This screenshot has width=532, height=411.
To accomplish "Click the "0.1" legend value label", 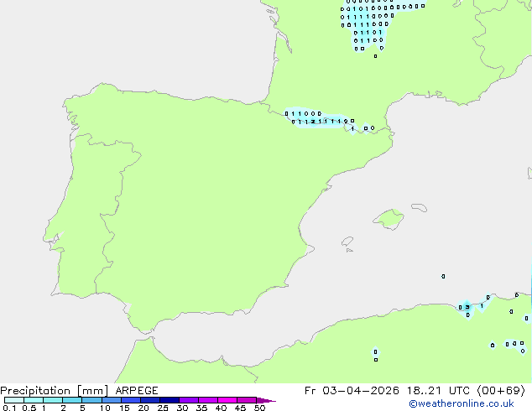I will [x=9, y=408].
